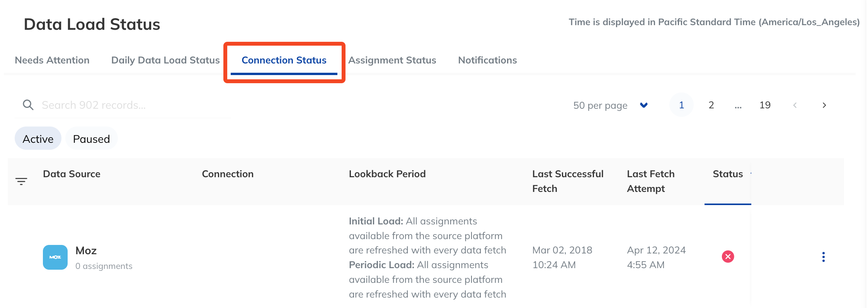Screen dimensions: 868x308
Task: Open the three-dot row actions menu
Action: click(x=823, y=257)
